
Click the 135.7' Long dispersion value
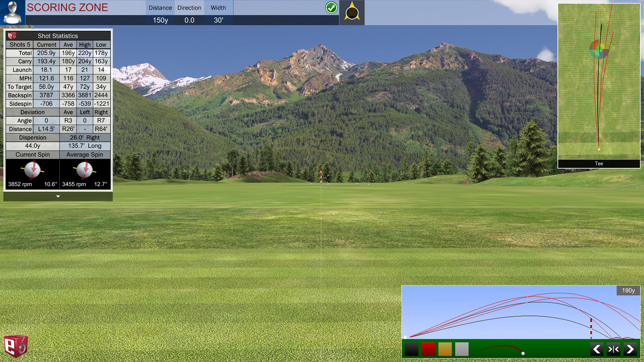point(85,146)
